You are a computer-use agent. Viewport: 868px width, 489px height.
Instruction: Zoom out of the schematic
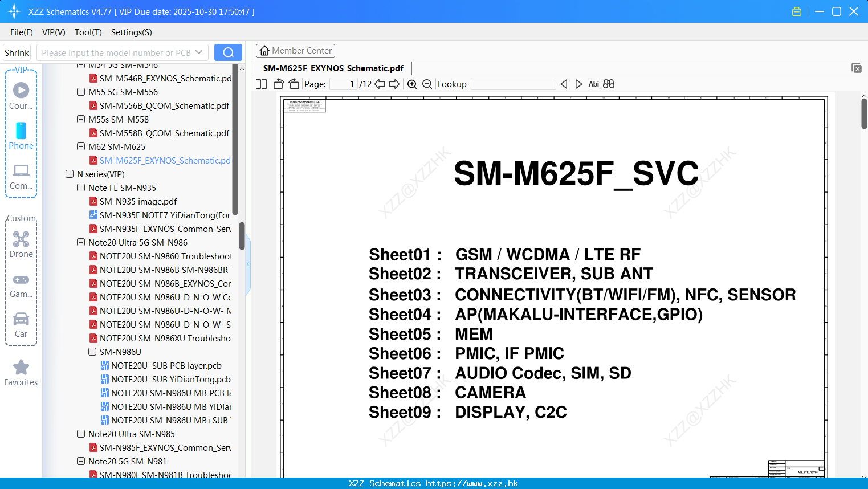(x=427, y=84)
